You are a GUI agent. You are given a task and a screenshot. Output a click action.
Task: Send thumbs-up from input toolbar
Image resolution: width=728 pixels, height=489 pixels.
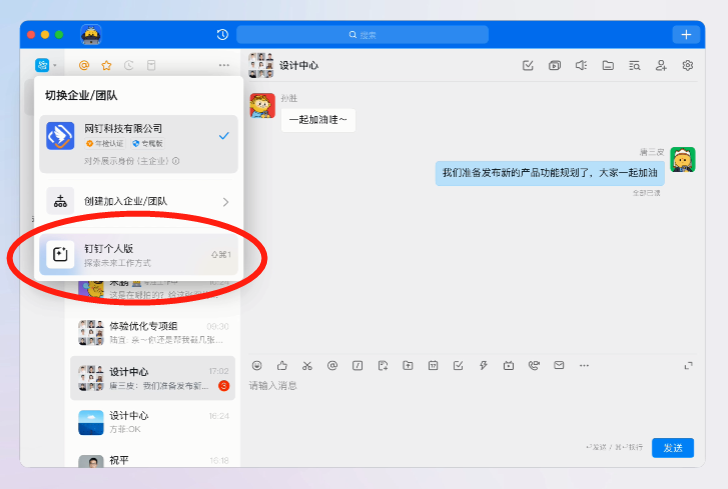click(282, 366)
